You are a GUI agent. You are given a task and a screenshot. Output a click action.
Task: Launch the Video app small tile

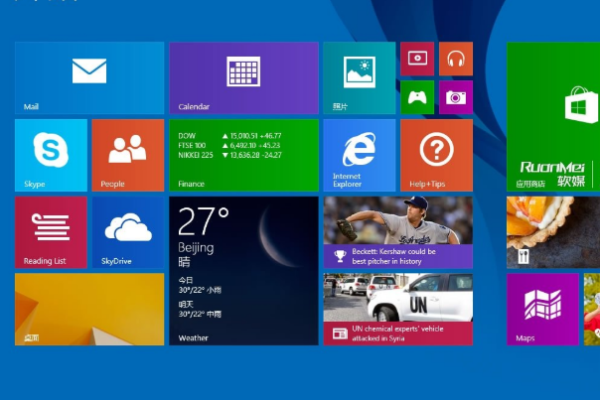tap(417, 59)
